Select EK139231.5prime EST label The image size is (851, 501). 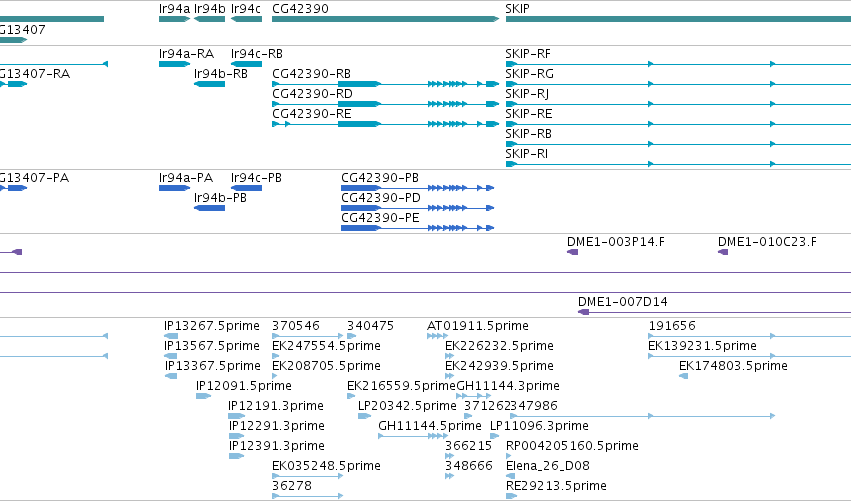[x=702, y=346]
